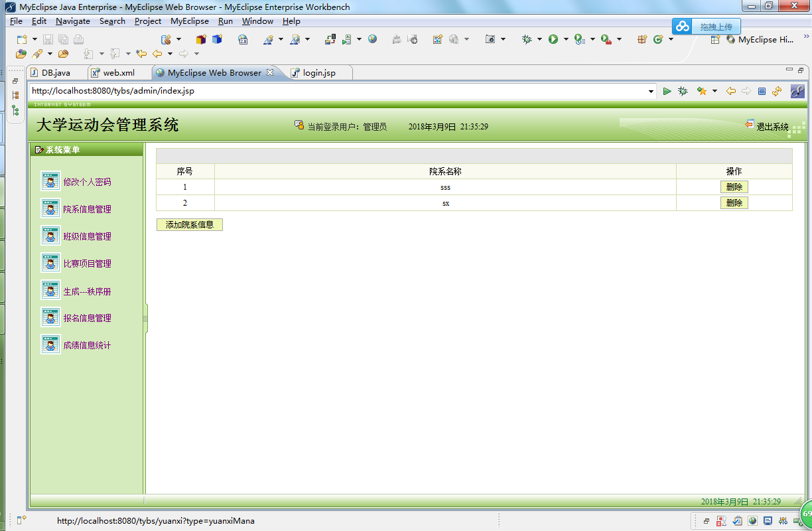
Task: Open 修改个人密码 menu item
Action: (87, 182)
